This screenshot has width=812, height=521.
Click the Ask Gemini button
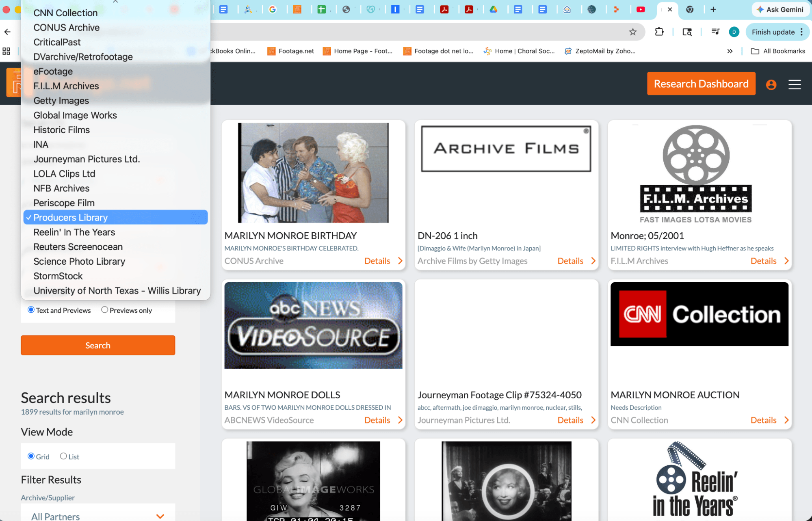pyautogui.click(x=780, y=9)
